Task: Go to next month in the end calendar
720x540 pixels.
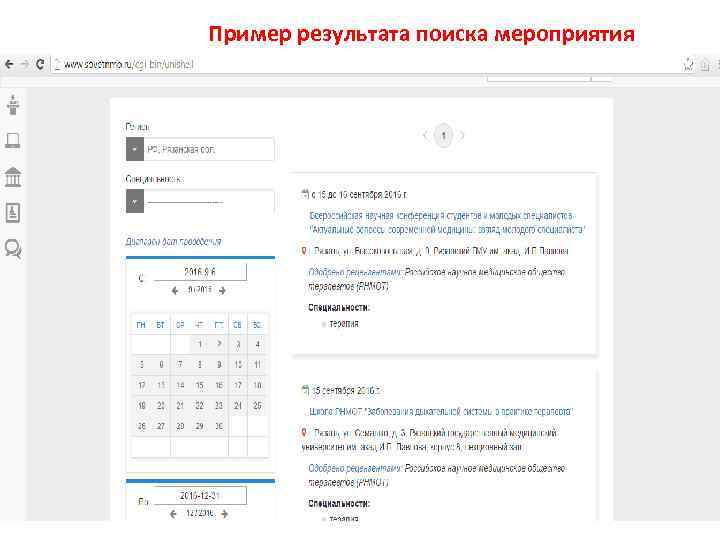Action: tap(225, 514)
